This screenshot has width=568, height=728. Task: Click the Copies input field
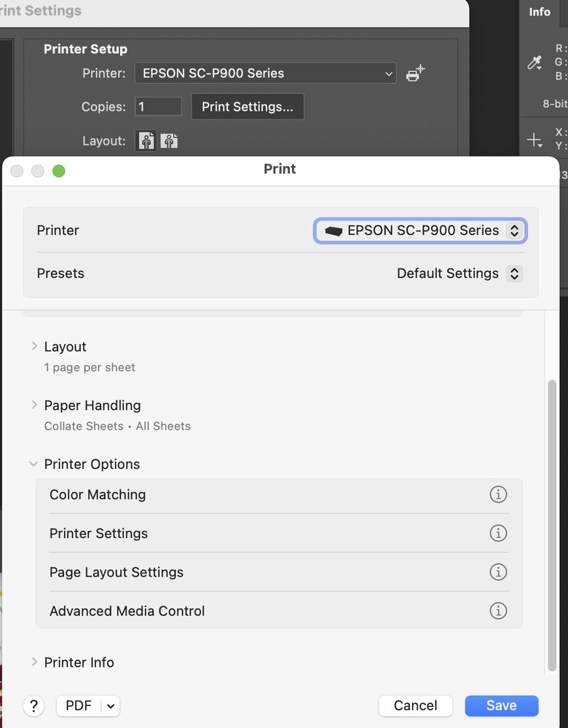coord(158,106)
